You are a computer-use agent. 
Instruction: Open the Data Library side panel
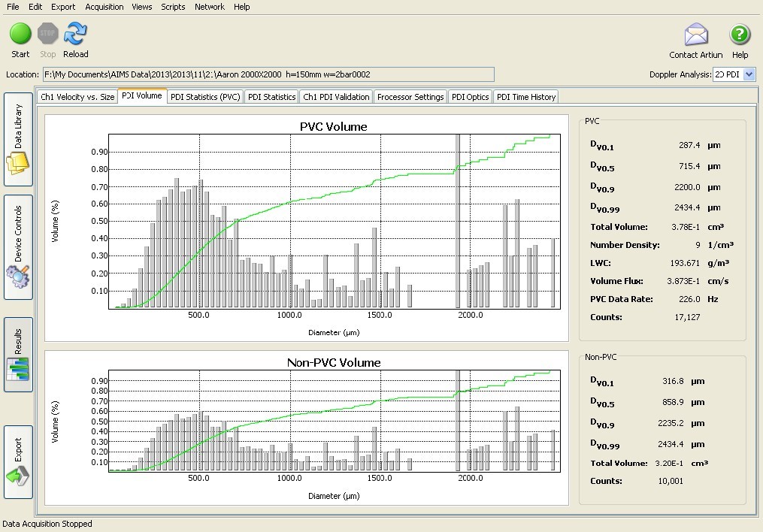point(19,140)
